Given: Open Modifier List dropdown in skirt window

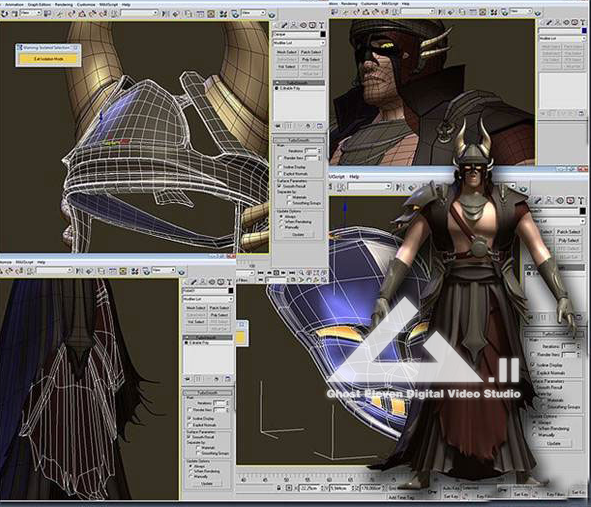Looking at the screenshot, I should (x=208, y=299).
